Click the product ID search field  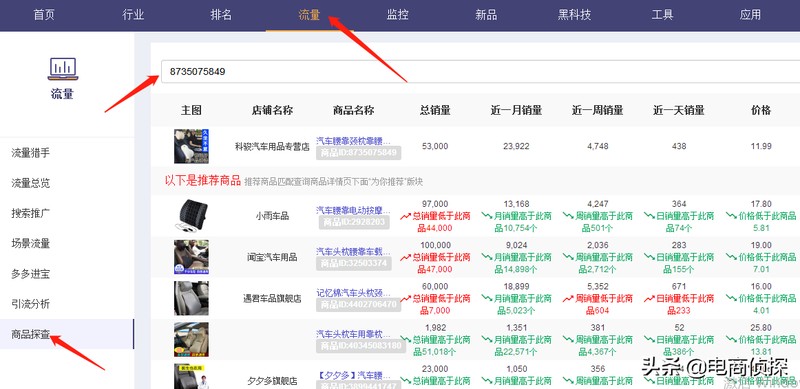480,71
